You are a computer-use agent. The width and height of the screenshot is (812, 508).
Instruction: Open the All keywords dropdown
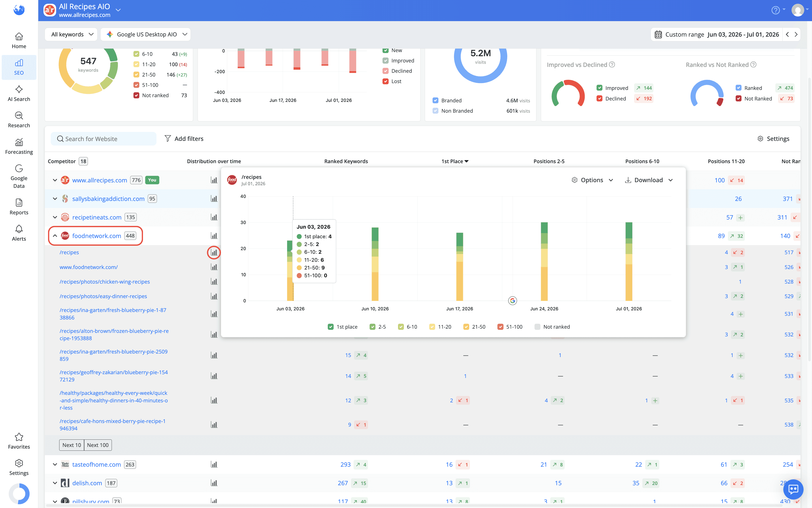[x=71, y=34]
